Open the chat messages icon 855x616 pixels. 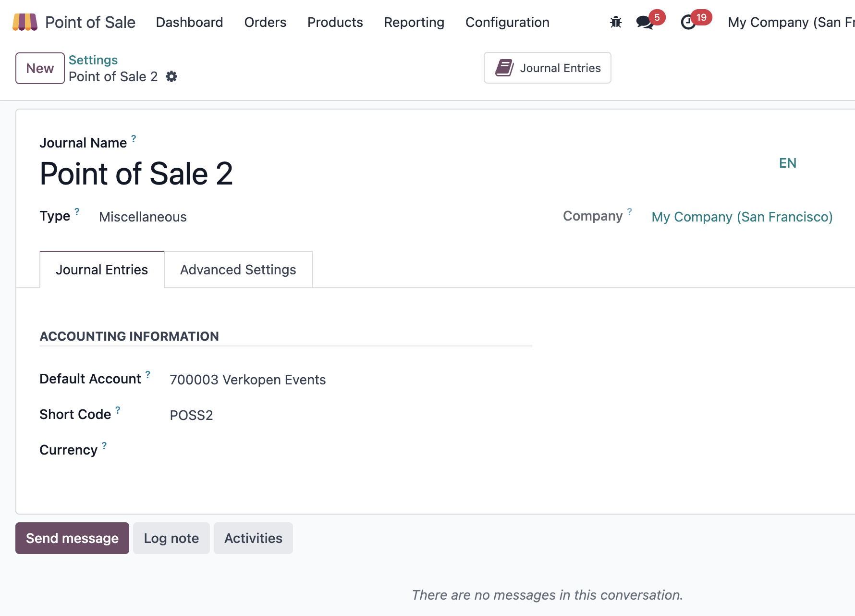(645, 22)
